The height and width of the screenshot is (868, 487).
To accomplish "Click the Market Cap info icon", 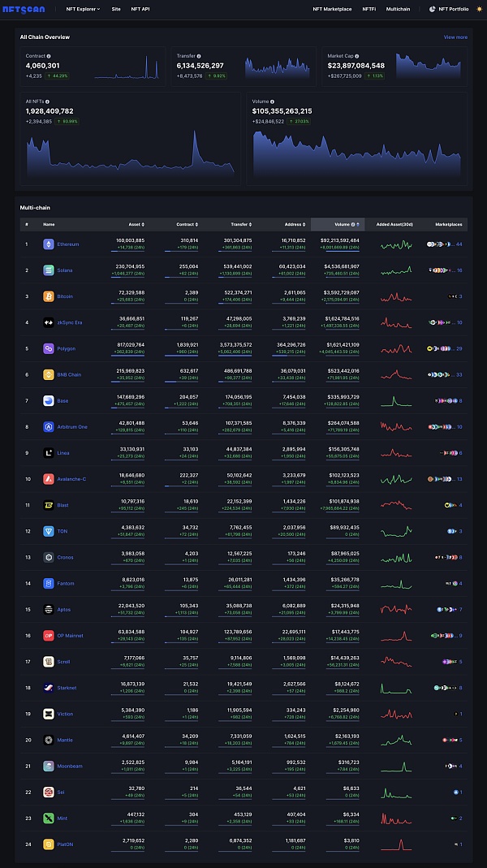I will [357, 56].
